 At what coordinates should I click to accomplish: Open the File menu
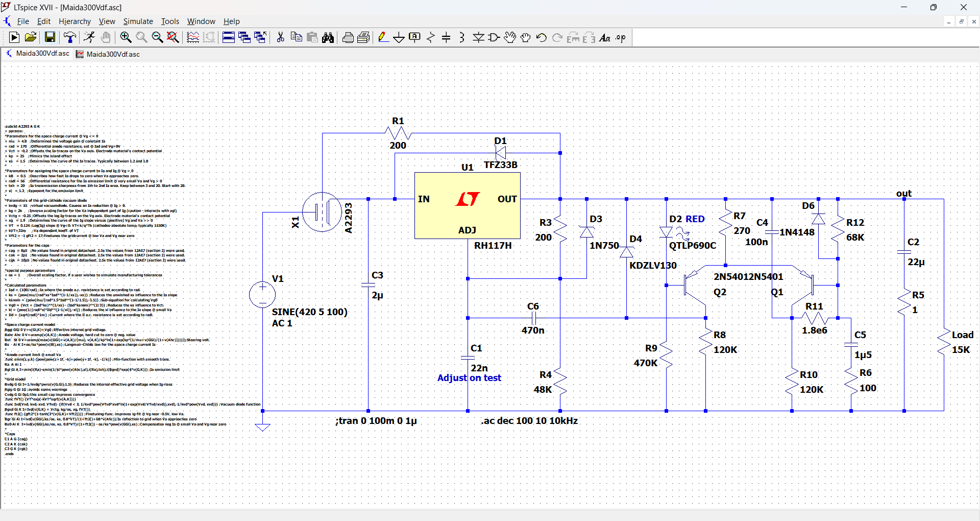point(23,21)
